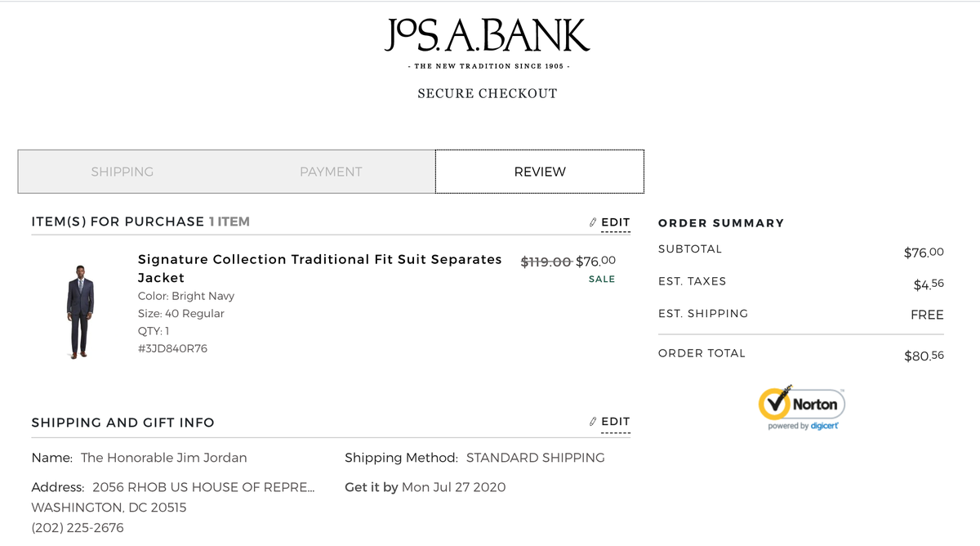Click the SUBTOTAL label in Order Summary
This screenshot has height=546, width=980.
click(690, 248)
